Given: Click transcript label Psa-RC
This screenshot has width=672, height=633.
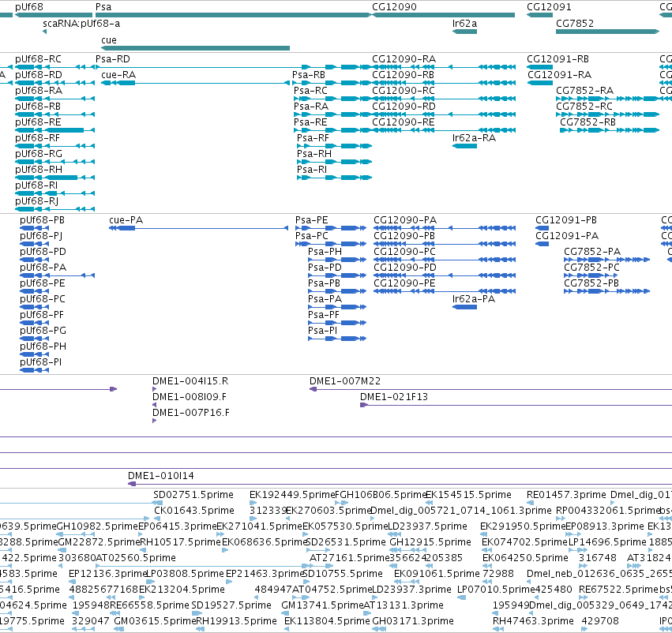Looking at the screenshot, I should (310, 91).
